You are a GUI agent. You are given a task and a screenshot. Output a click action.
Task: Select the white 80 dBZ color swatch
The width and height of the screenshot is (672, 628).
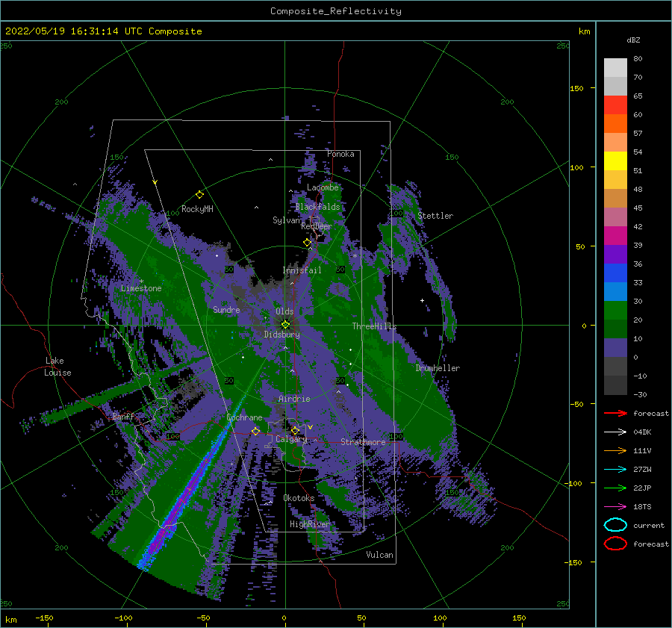tap(615, 68)
